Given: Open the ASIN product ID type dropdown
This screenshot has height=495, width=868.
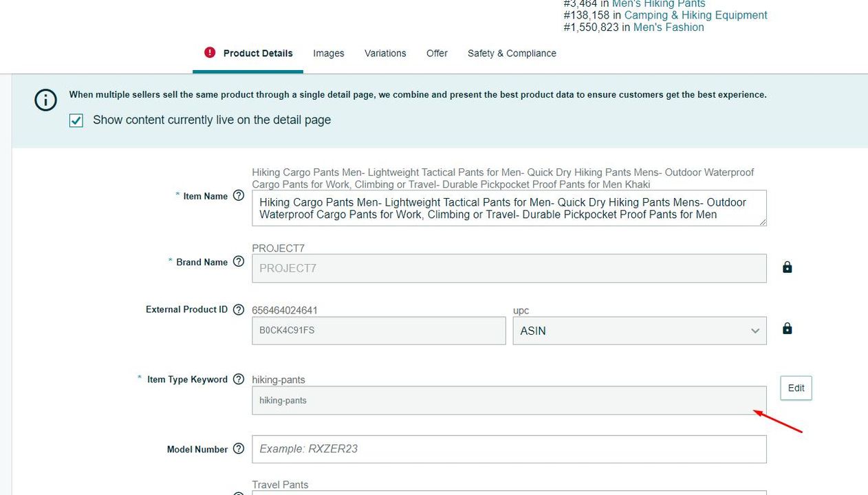Looking at the screenshot, I should coord(640,331).
